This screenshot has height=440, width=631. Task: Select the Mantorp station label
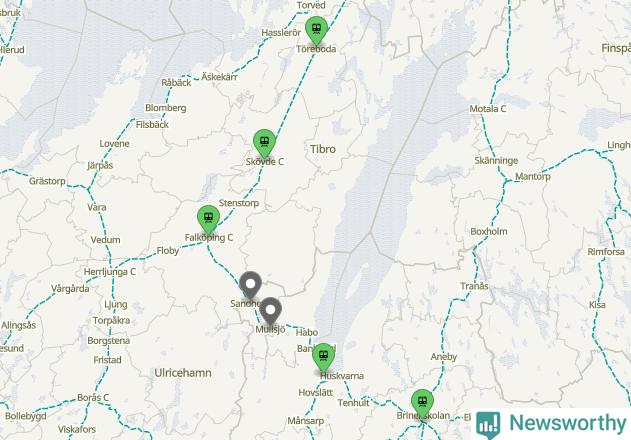coord(533,176)
